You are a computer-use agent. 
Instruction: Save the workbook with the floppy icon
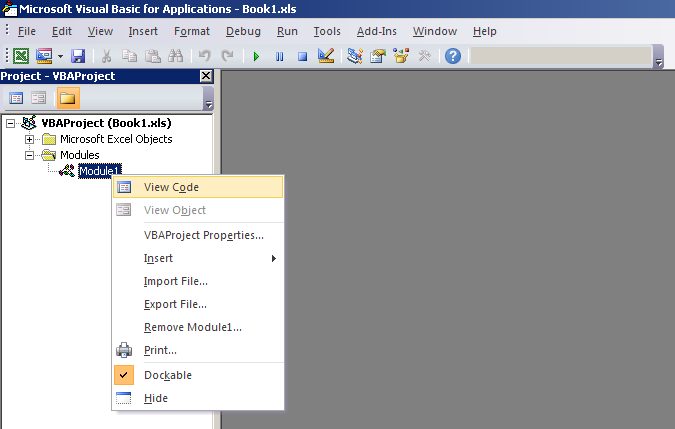78,56
